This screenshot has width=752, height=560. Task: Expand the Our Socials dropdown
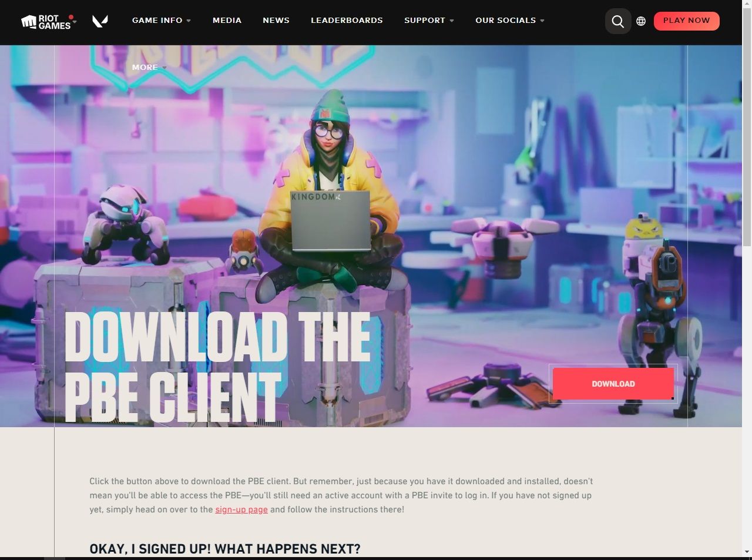point(510,20)
